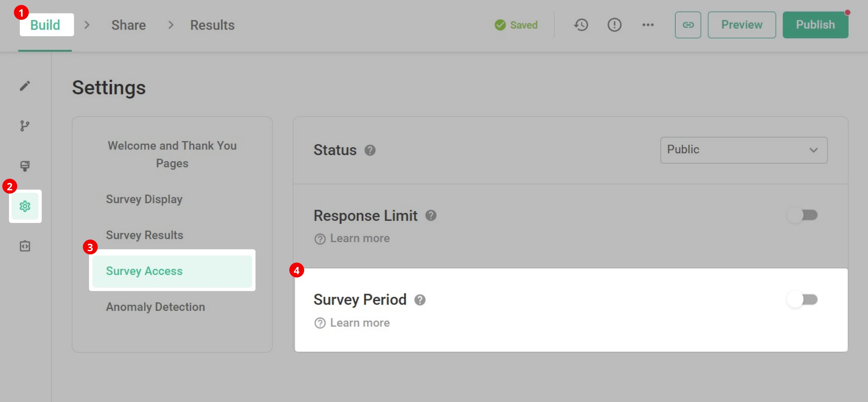Copy the survey link via the chain icon

(x=688, y=24)
